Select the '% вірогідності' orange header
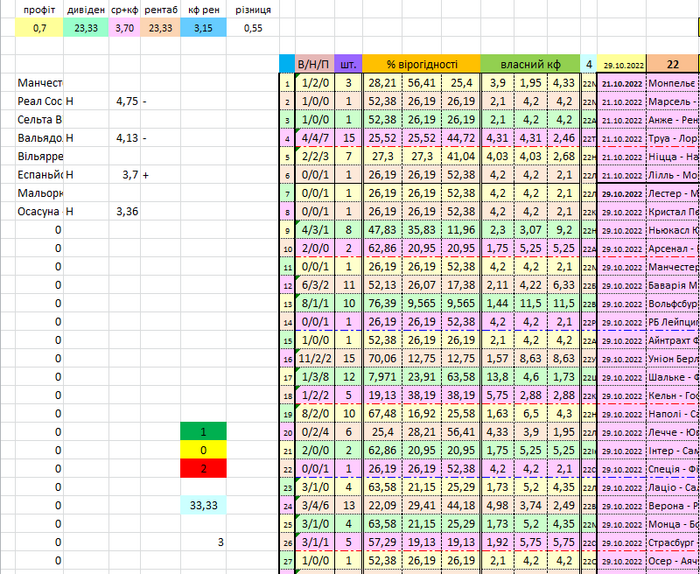 click(421, 65)
